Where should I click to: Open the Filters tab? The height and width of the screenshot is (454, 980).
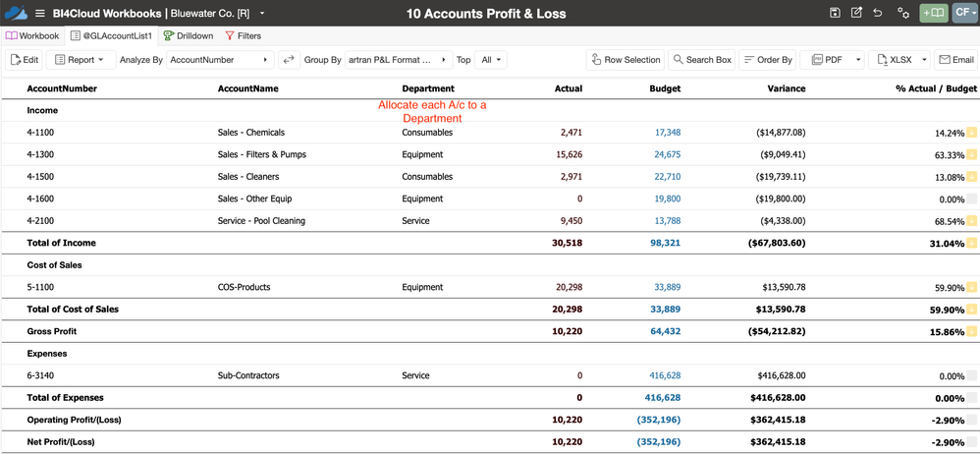pyautogui.click(x=243, y=36)
